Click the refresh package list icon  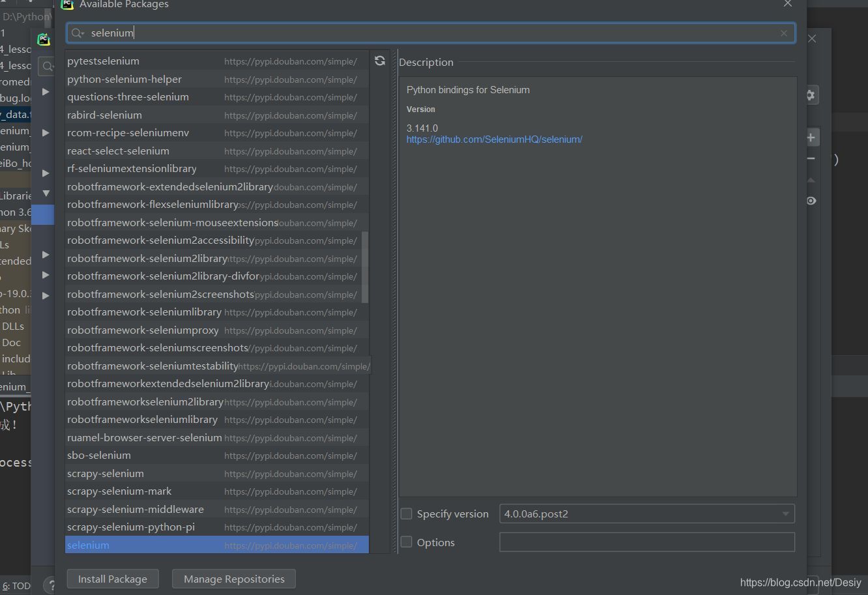[x=380, y=61]
